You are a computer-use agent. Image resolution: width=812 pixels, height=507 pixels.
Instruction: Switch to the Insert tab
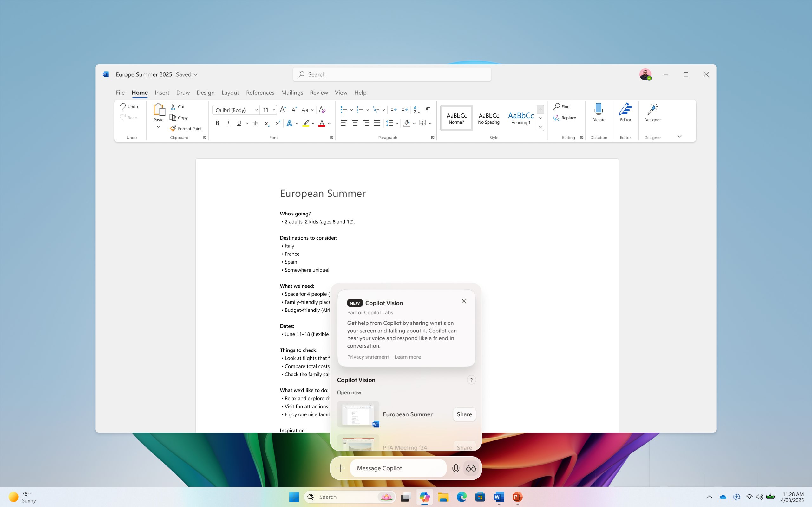(x=162, y=93)
